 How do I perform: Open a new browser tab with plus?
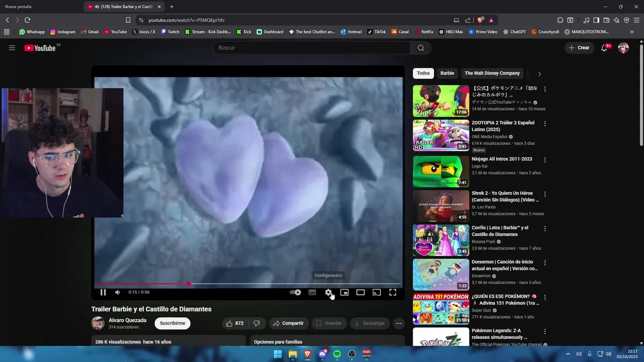coord(172,7)
